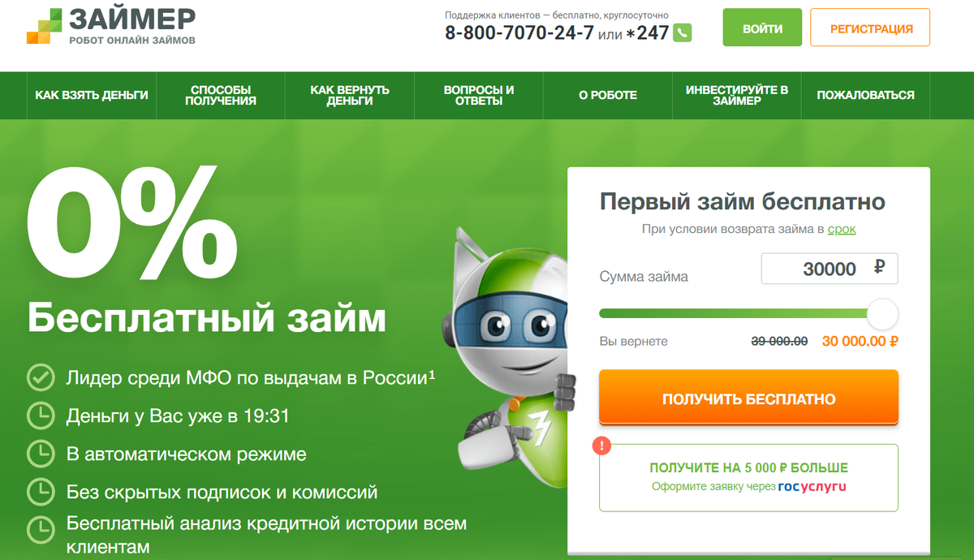Screen dimensions: 974x560
Task: Click the clock icon beside В автоматическом режиме
Action: click(40, 454)
